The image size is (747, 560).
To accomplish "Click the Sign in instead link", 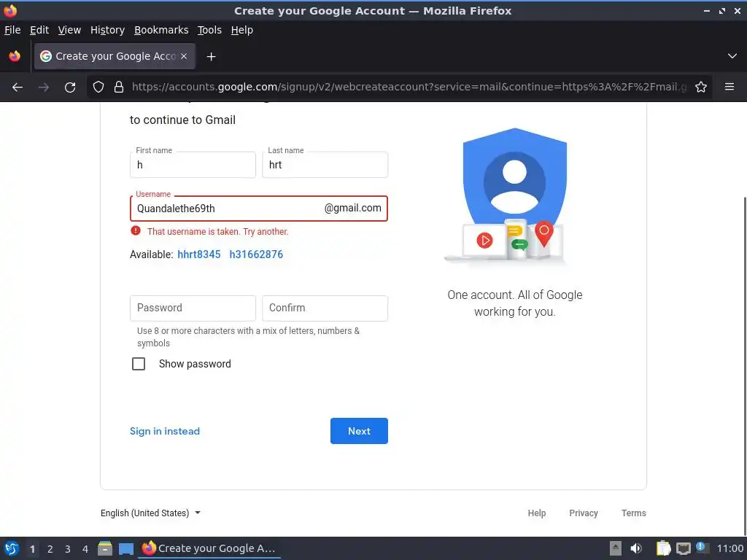I will (165, 431).
